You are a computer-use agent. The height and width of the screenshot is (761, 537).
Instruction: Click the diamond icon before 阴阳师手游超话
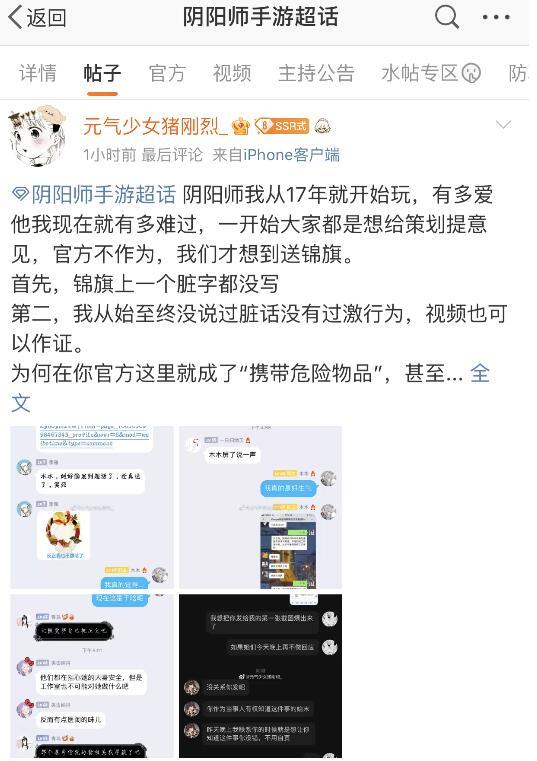pos(20,195)
